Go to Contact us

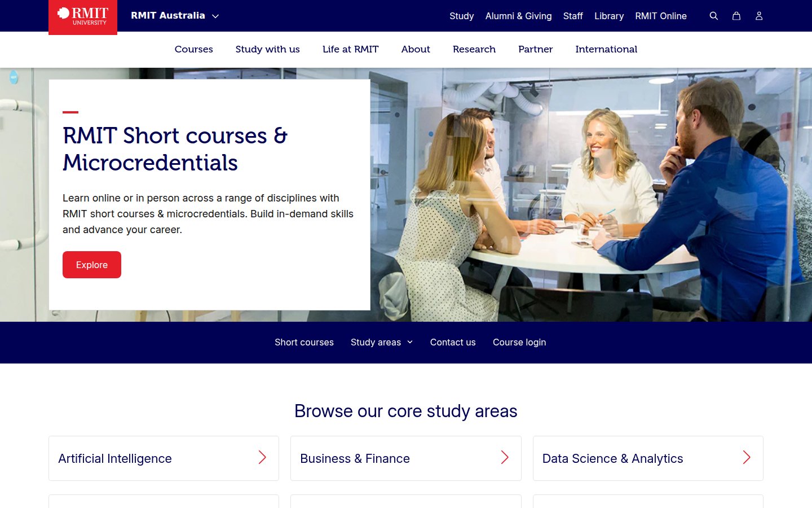point(453,342)
